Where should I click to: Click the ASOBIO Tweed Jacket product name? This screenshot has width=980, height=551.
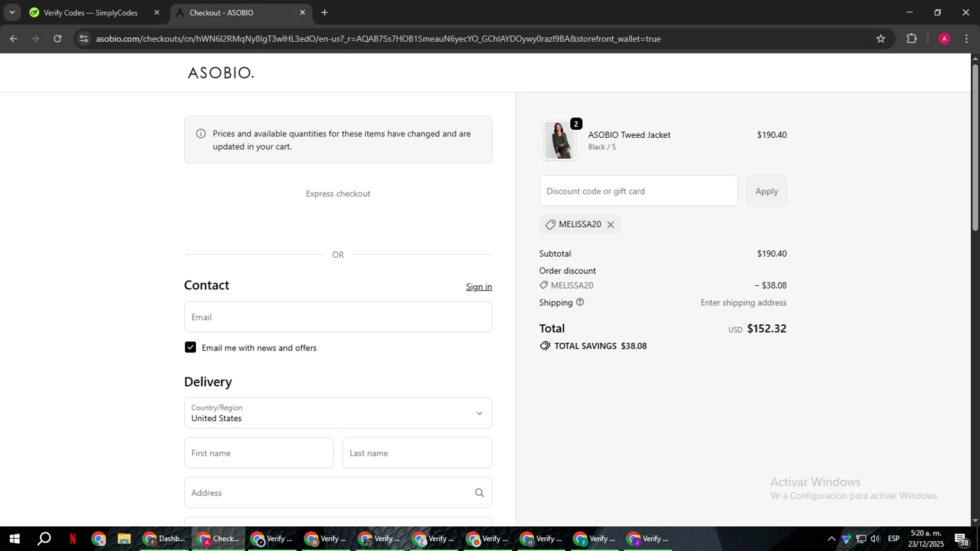(x=629, y=135)
